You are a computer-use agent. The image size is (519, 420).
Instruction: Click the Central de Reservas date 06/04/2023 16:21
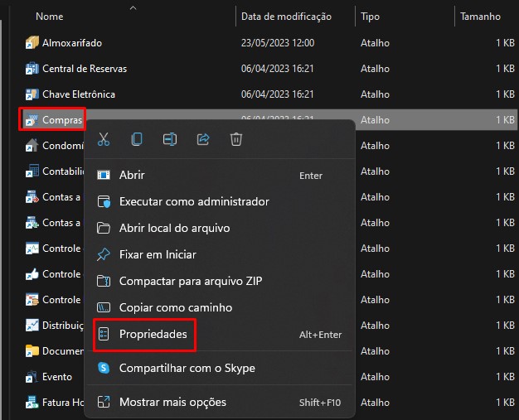(x=278, y=69)
